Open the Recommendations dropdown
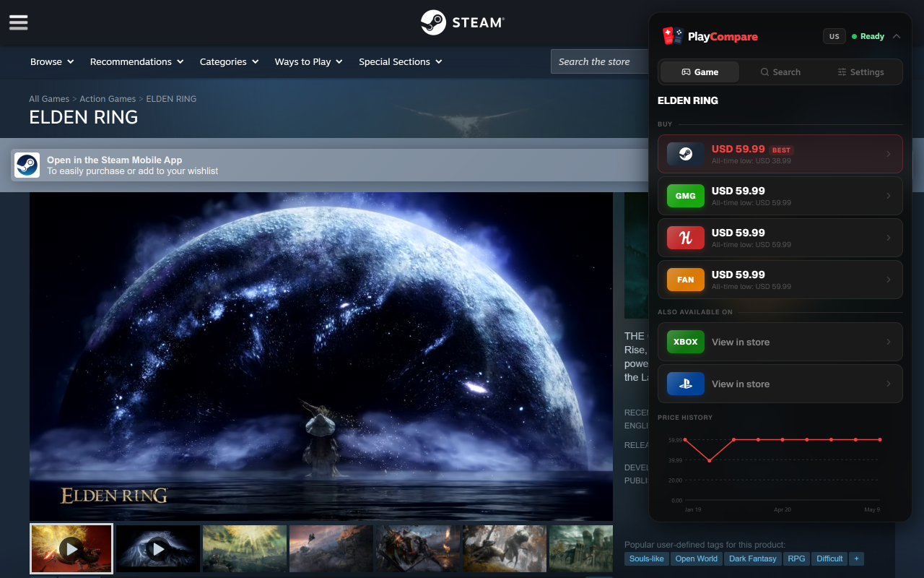 [137, 62]
